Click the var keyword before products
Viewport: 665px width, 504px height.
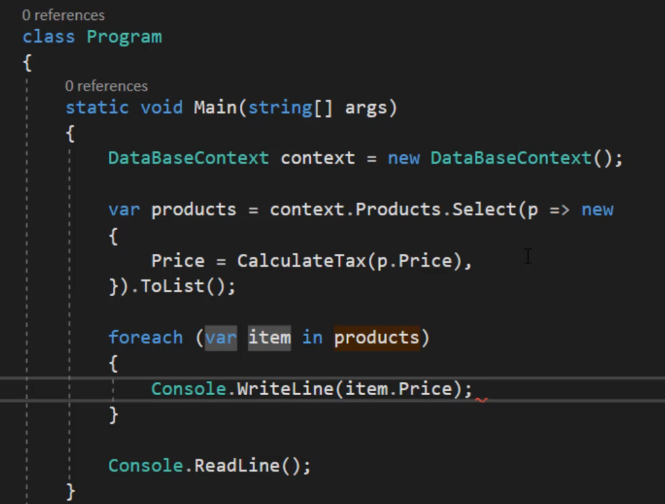[124, 210]
